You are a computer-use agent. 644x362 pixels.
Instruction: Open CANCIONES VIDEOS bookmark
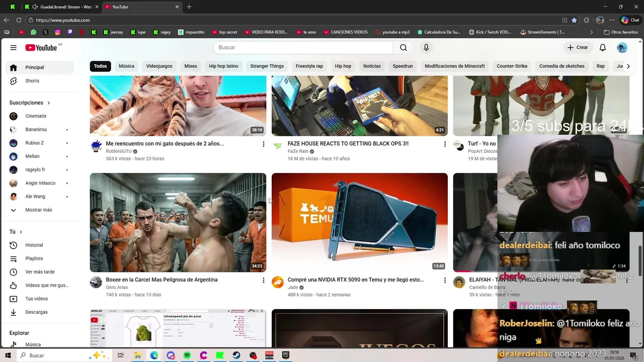[345, 32]
